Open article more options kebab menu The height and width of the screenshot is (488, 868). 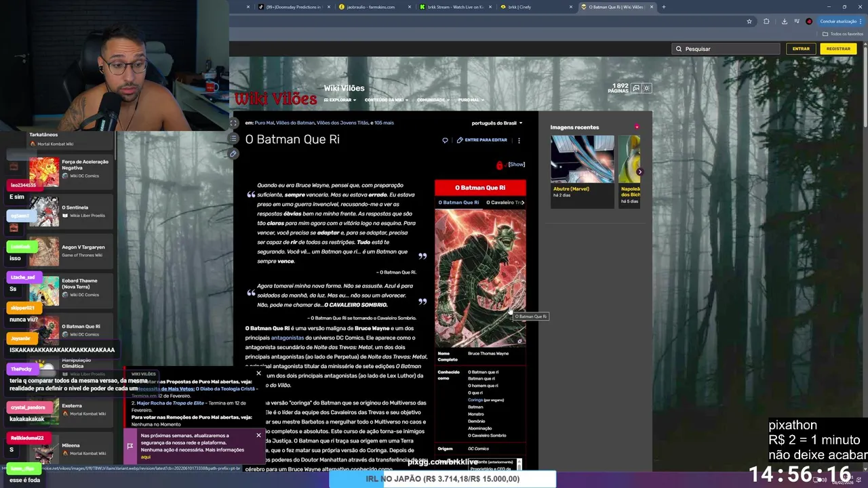pyautogui.click(x=519, y=140)
